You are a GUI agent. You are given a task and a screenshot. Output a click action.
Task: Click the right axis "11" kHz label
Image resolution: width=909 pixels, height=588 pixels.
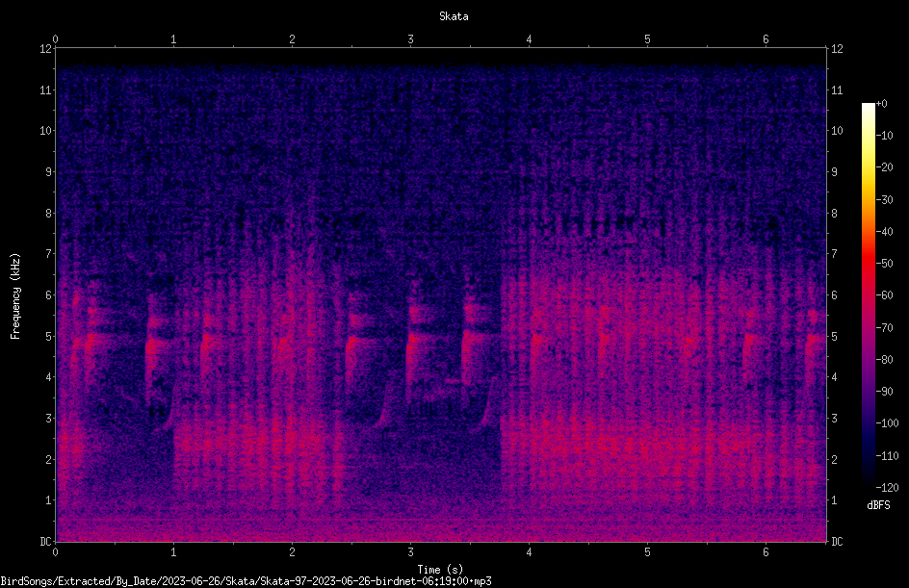pyautogui.click(x=837, y=89)
